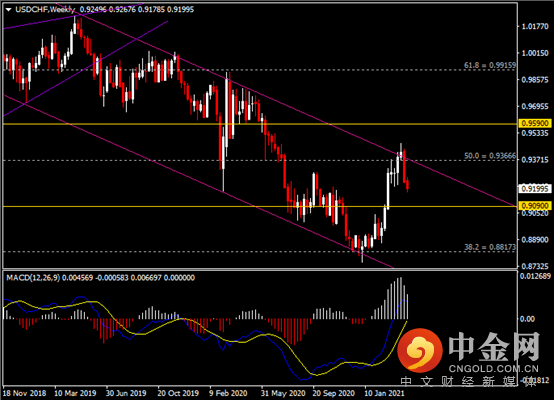Click the current price label 0.91995
Viewport: 554px width, 400px height.
[535, 189]
